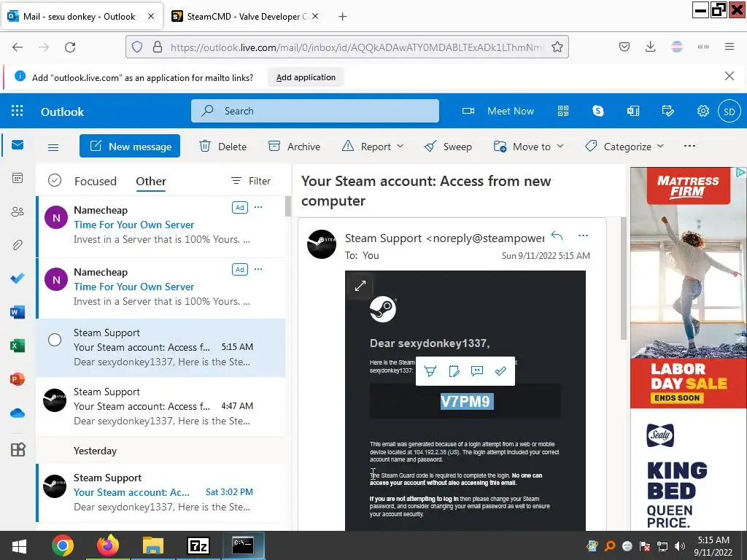Open the QR code icon in header
747x560 pixels.
(x=563, y=111)
